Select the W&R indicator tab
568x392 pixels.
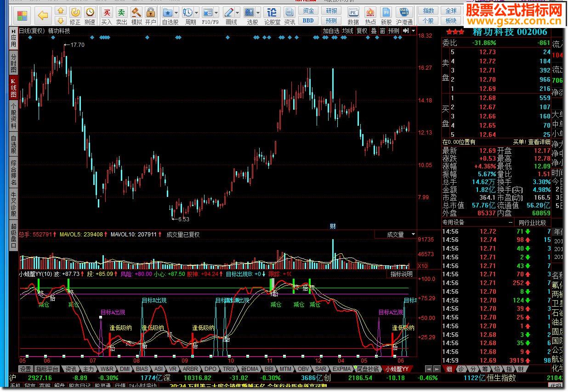coord(107,369)
